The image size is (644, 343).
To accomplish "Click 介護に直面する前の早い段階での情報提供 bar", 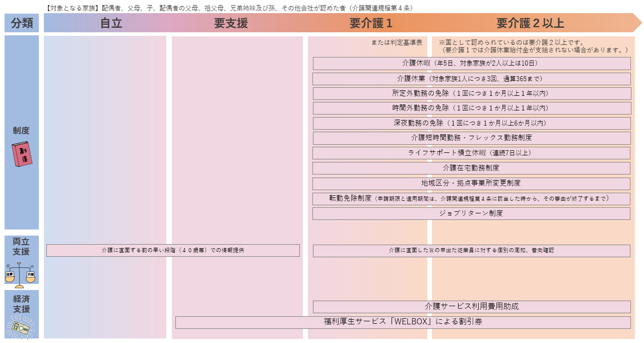I will 173,250.
